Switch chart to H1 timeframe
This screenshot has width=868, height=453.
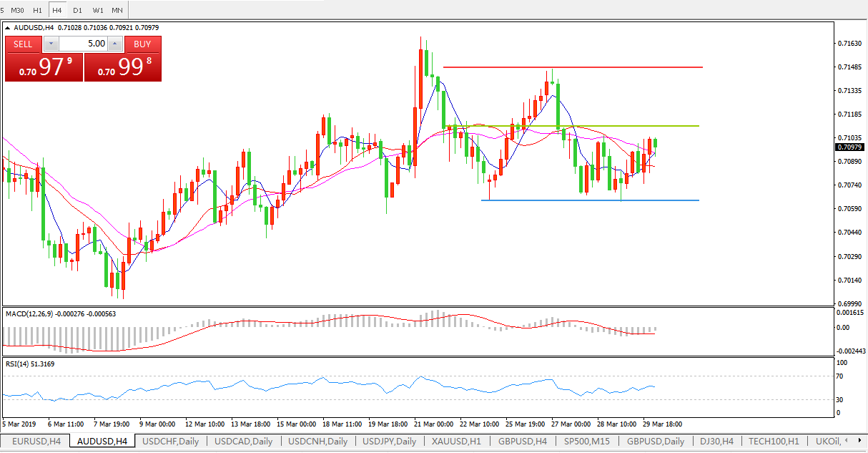point(37,10)
